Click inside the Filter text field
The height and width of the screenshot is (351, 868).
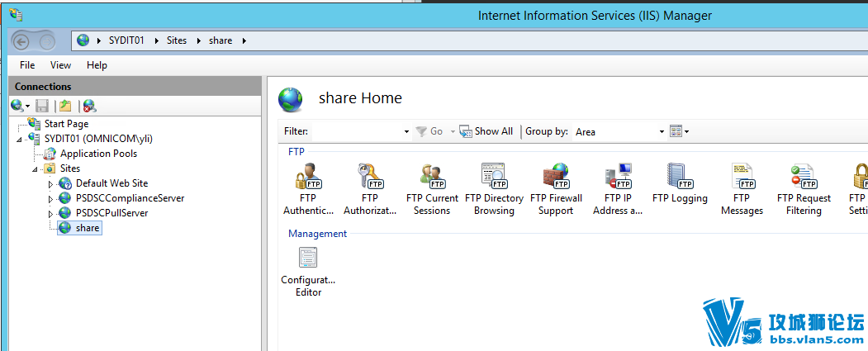(x=357, y=132)
